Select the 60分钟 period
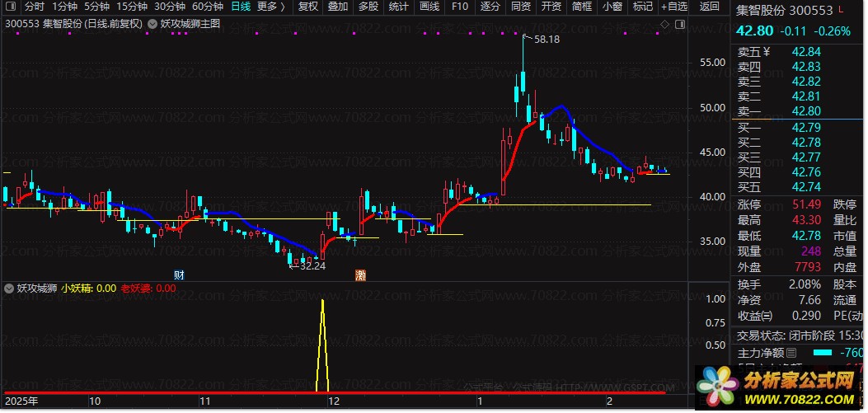 [x=208, y=7]
